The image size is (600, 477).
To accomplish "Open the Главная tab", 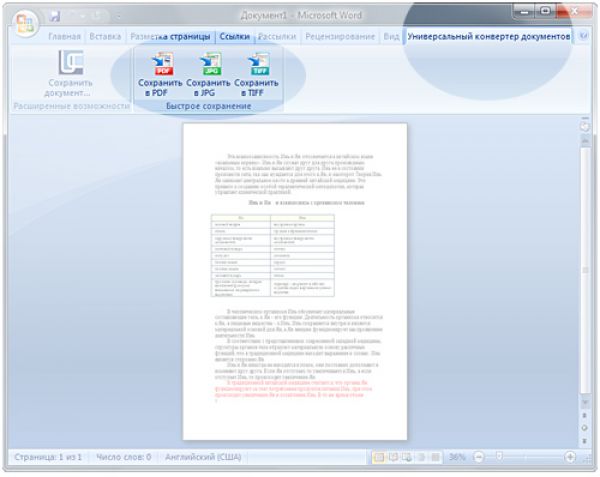I will coord(64,37).
